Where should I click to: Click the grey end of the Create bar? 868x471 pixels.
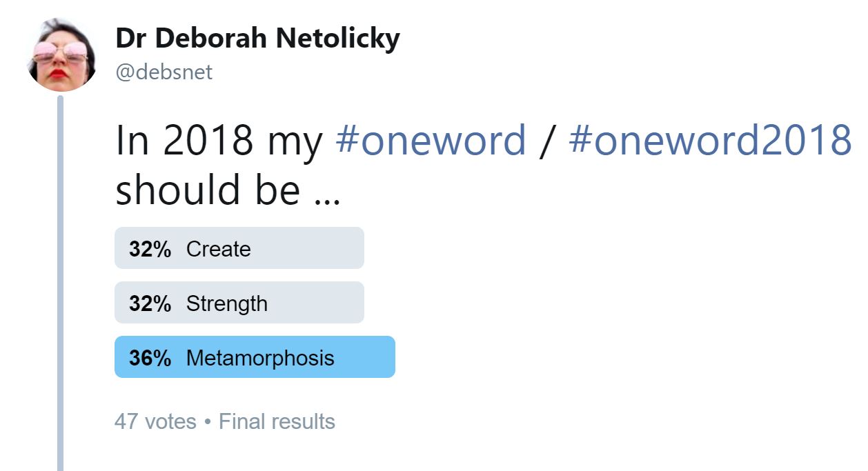pos(345,248)
